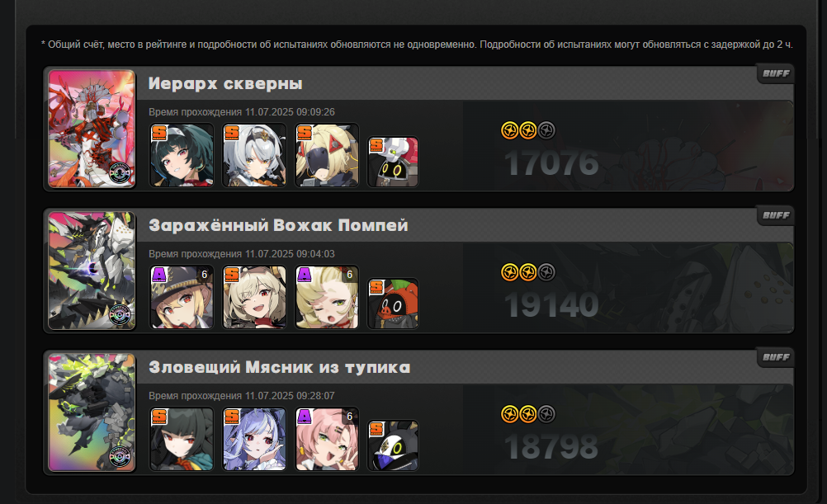This screenshot has height=504, width=827.
Task: Open BUFF tag on Иерарх скверны row
Action: pyautogui.click(x=776, y=73)
